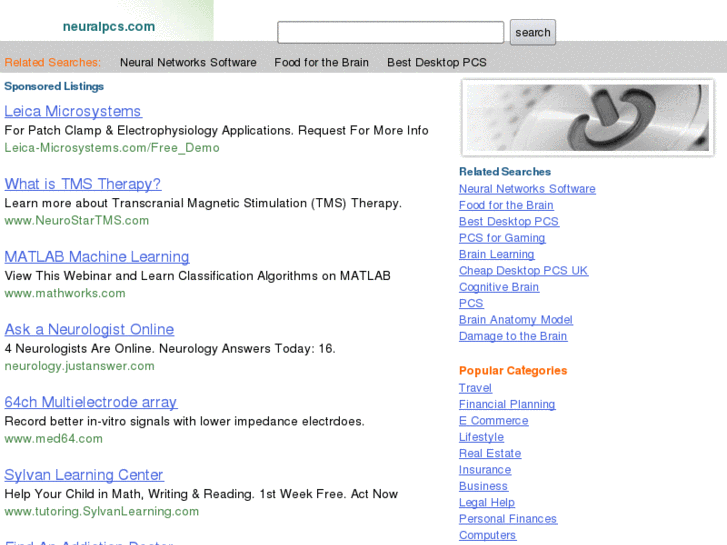Click the Transcranial Magnetic Stimulation description
Viewport: 727px width, 545px height.
click(x=203, y=203)
